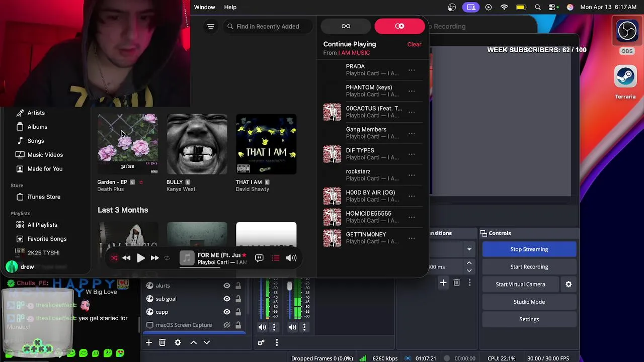Screen dimensions: 644x362
Task: Open the Music volume speaker control
Action: (x=291, y=258)
